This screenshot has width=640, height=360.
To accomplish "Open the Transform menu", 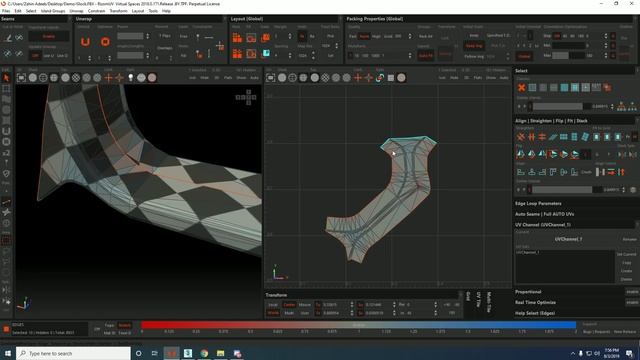I will point(118,11).
